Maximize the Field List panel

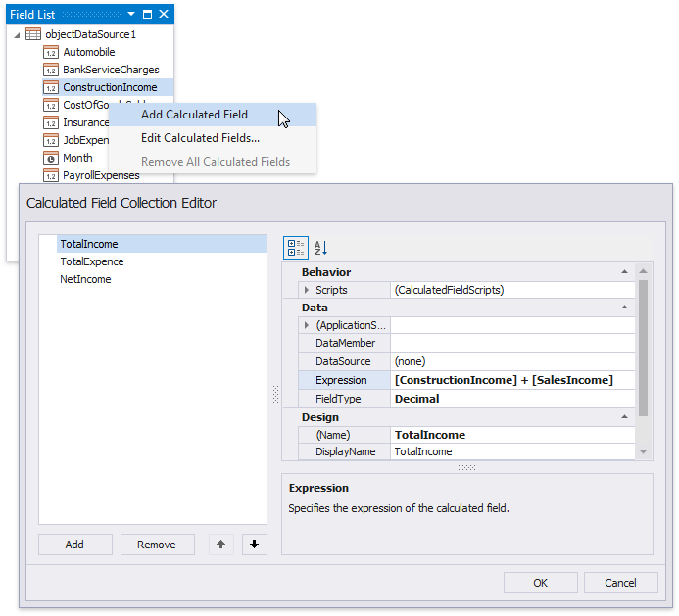tap(147, 15)
